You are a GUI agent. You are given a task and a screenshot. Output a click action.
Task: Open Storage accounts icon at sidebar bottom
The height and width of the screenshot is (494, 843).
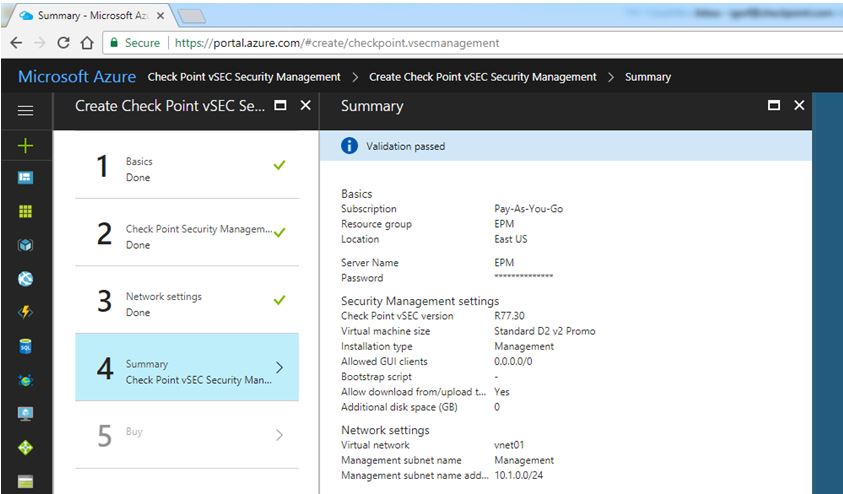tap(25, 482)
